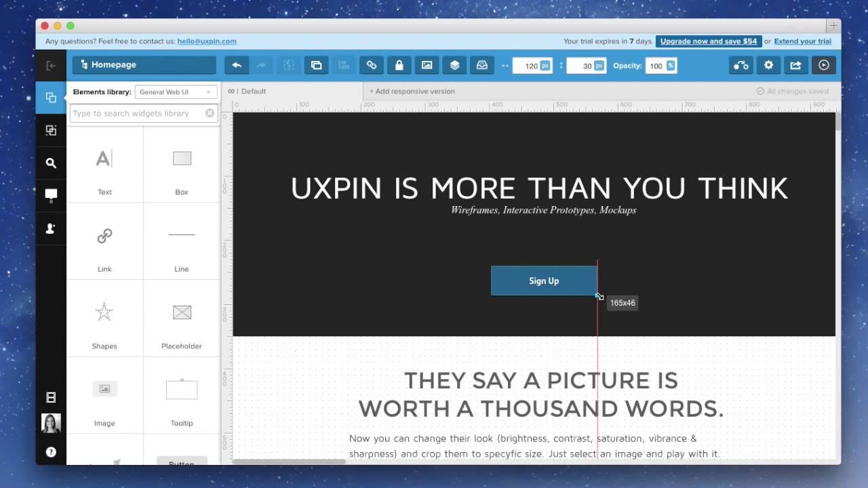The image size is (868, 488).
Task: Open the help menu at bottom left
Action: coord(51,451)
